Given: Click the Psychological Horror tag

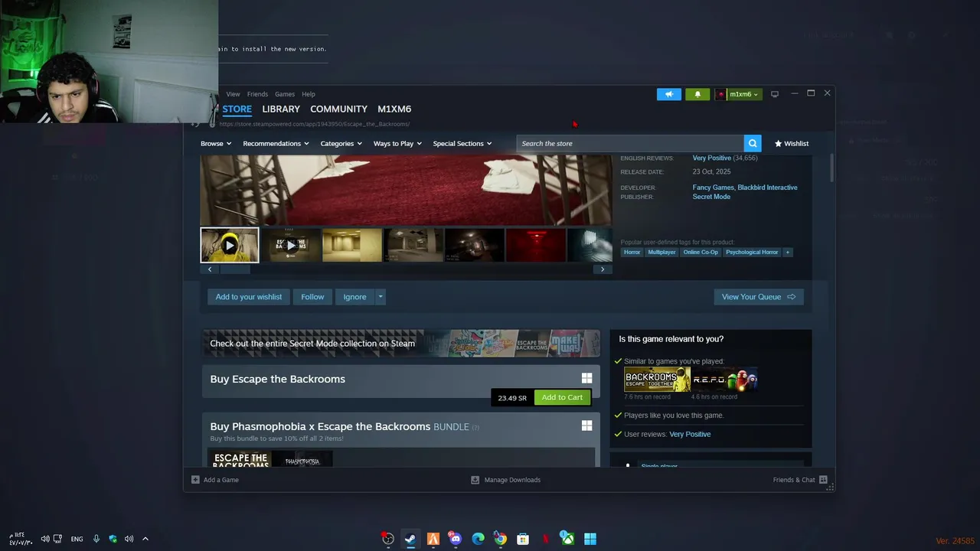Looking at the screenshot, I should point(752,252).
